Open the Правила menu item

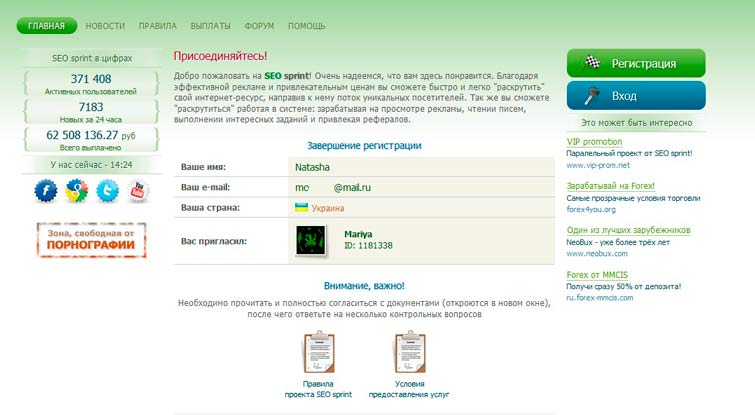157,26
